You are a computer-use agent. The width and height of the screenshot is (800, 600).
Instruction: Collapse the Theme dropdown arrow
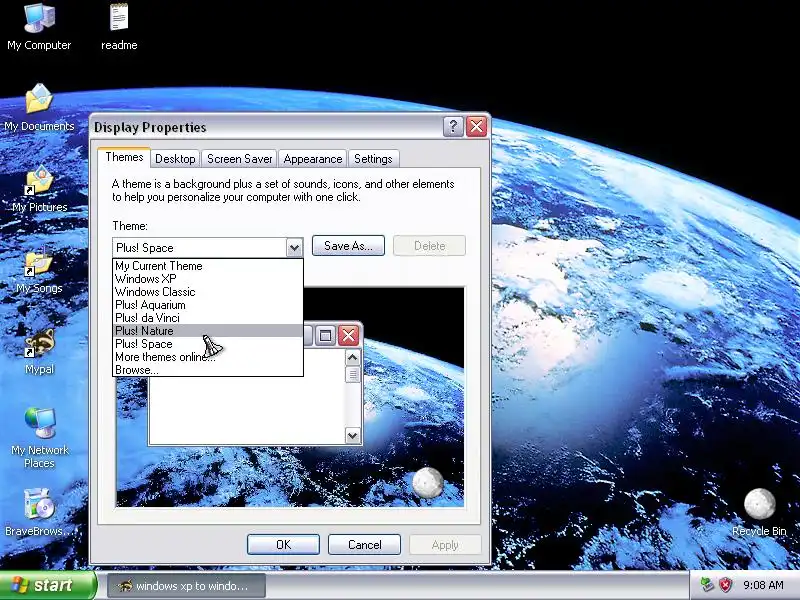(x=294, y=248)
